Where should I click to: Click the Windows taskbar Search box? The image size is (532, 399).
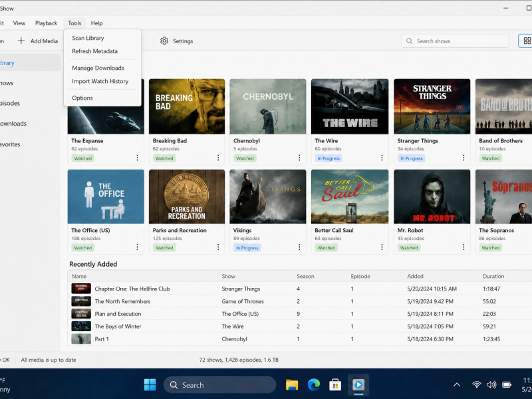pyautogui.click(x=219, y=385)
